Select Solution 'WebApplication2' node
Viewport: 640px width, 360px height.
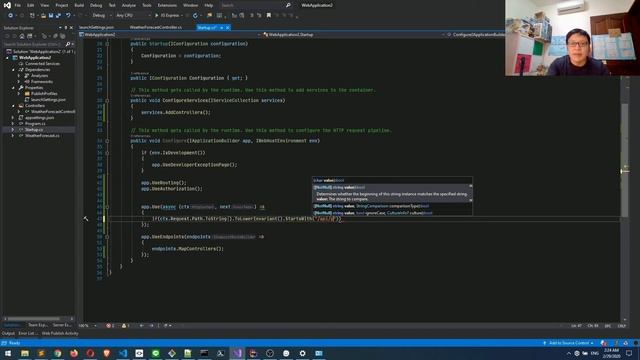coord(41,52)
